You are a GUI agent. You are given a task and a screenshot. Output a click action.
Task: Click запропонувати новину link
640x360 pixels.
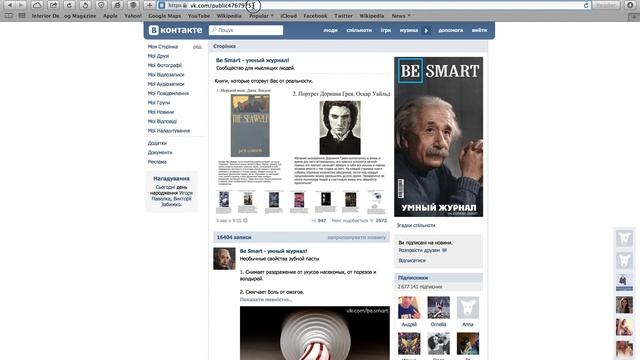356,237
